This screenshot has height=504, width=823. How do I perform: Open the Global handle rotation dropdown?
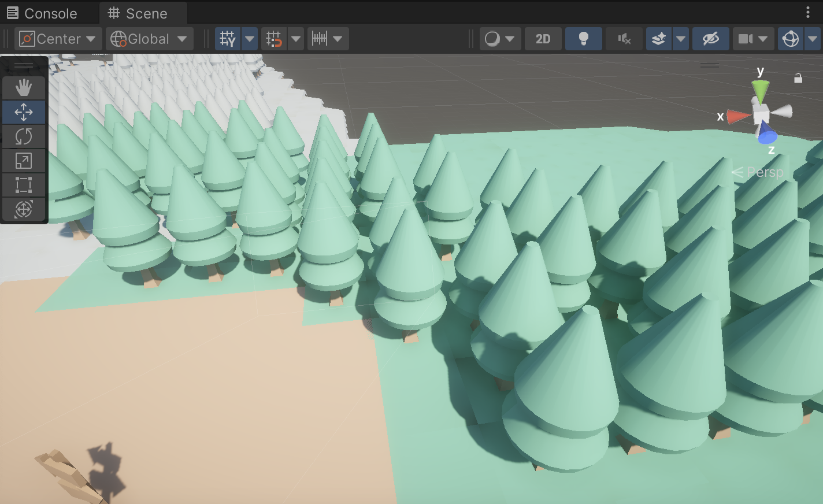pyautogui.click(x=149, y=39)
